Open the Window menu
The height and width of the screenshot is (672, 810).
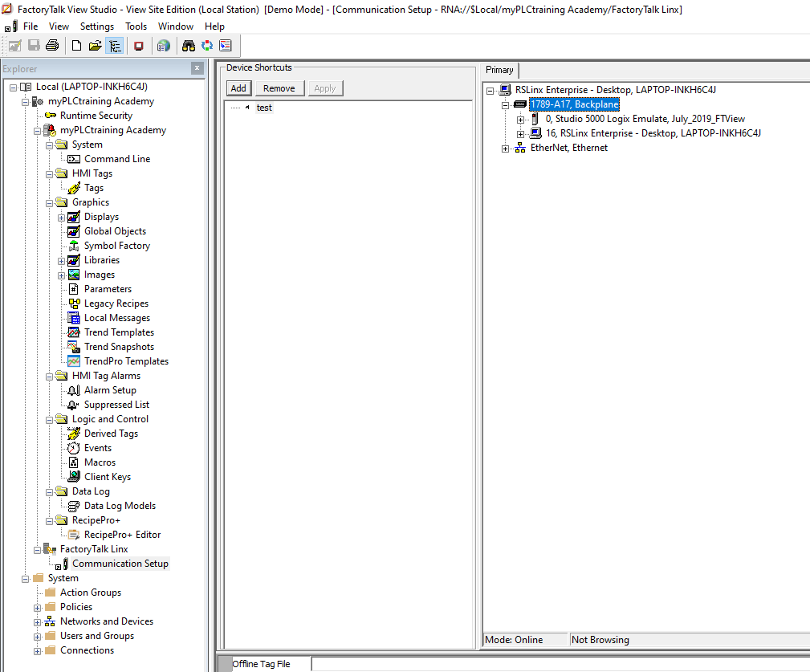pyautogui.click(x=176, y=26)
